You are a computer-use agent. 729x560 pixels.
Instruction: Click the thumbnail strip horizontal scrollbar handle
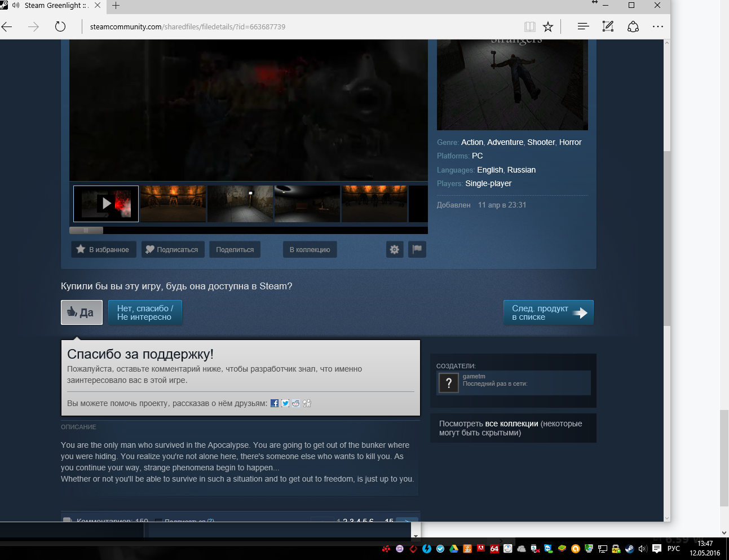click(86, 230)
